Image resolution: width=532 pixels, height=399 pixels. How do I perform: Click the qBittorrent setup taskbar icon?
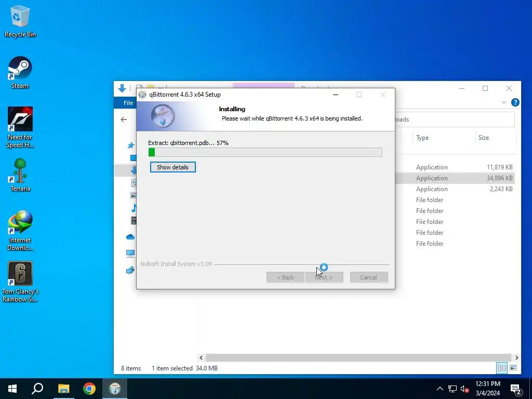pos(115,389)
